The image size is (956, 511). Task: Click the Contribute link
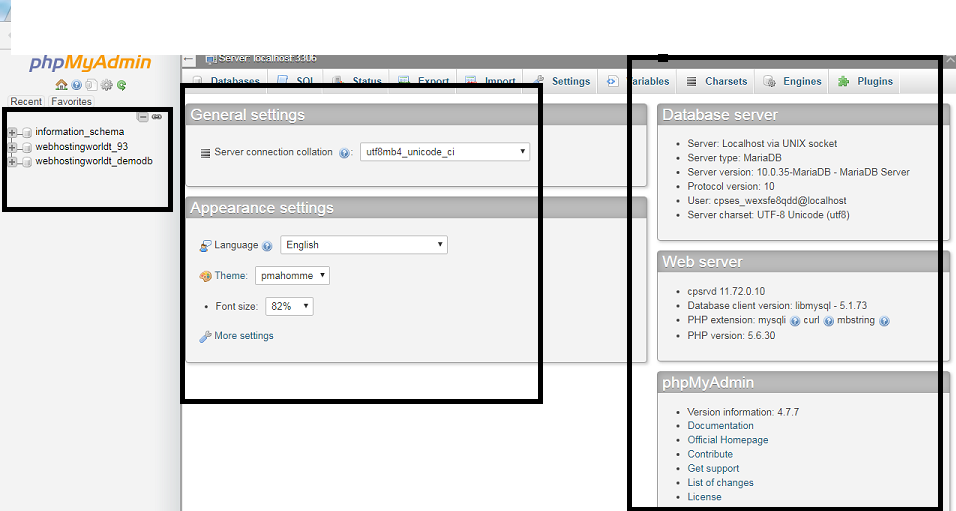click(710, 454)
